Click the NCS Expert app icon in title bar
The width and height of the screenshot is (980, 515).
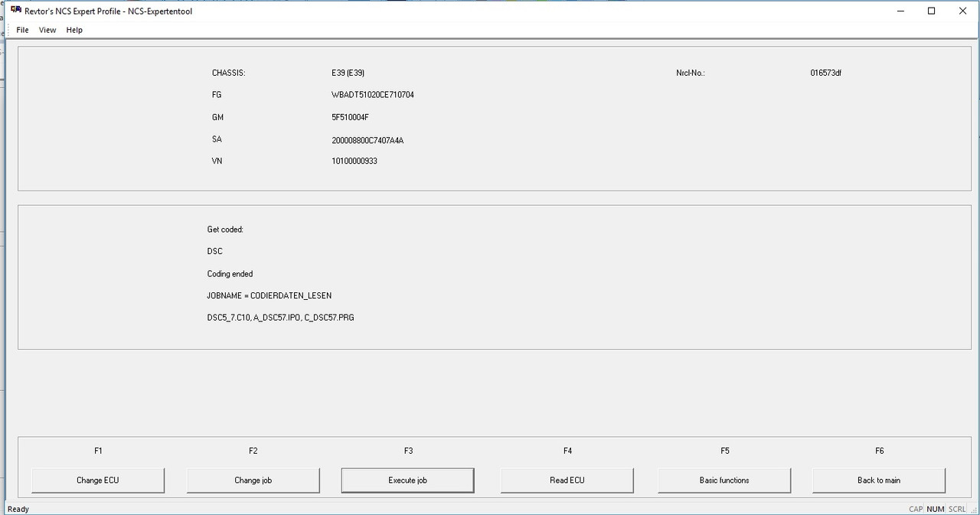[16, 11]
